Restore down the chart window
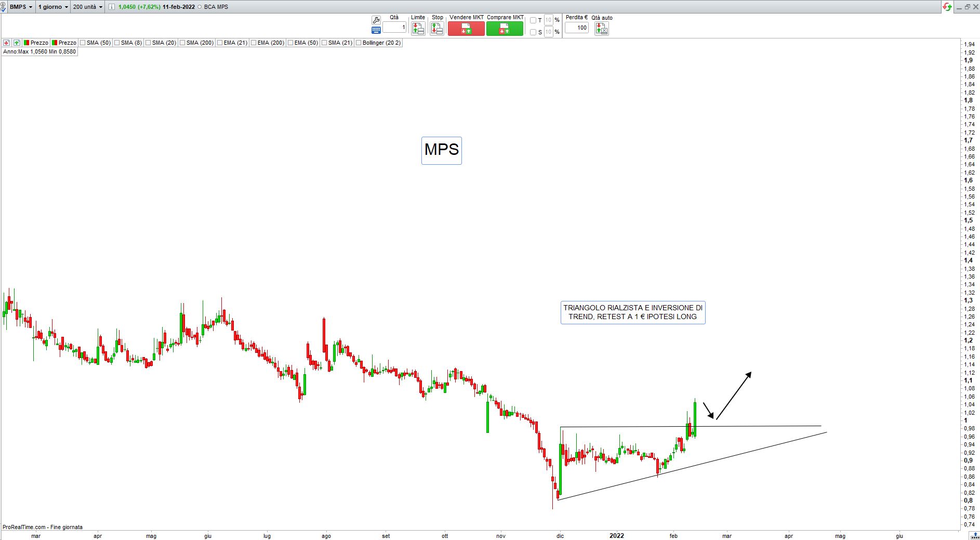 pos(967,7)
